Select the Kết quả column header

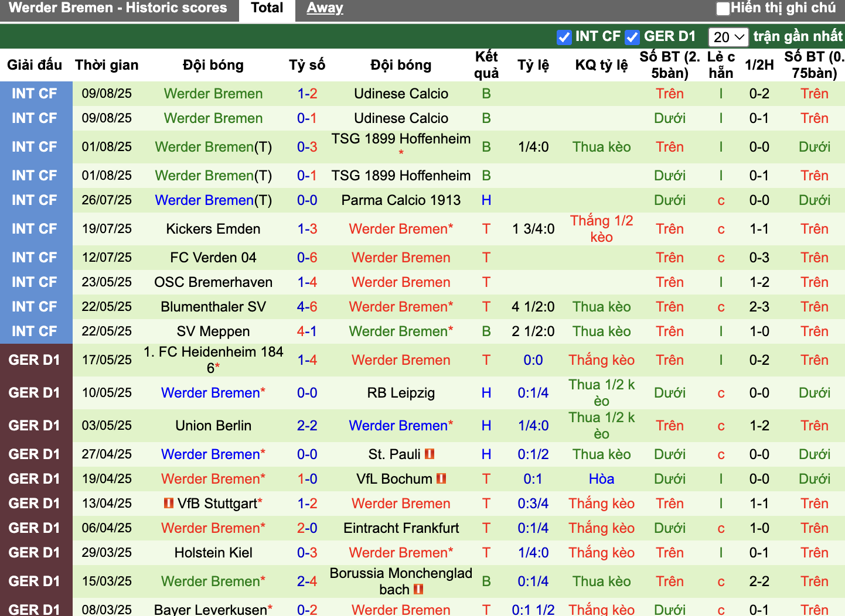tap(486, 65)
